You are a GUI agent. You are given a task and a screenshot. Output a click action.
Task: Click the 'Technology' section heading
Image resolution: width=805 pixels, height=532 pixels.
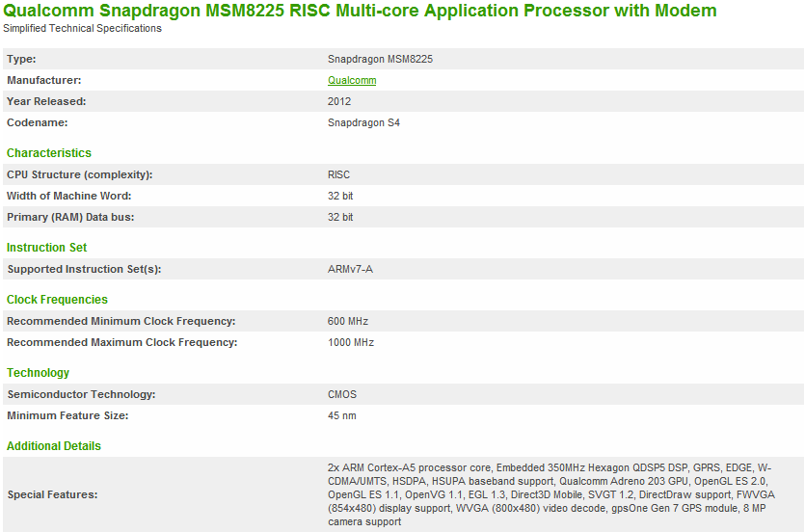click(38, 373)
